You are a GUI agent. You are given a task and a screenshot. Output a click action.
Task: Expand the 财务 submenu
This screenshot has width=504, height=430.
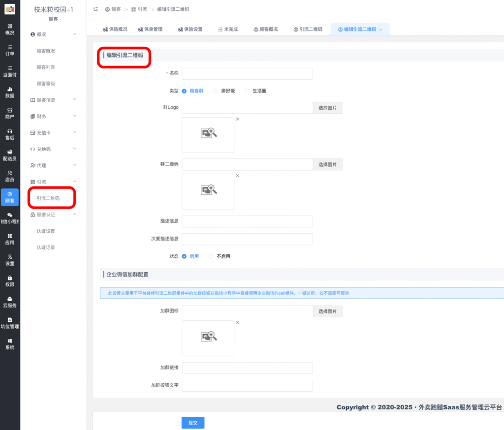coord(52,116)
